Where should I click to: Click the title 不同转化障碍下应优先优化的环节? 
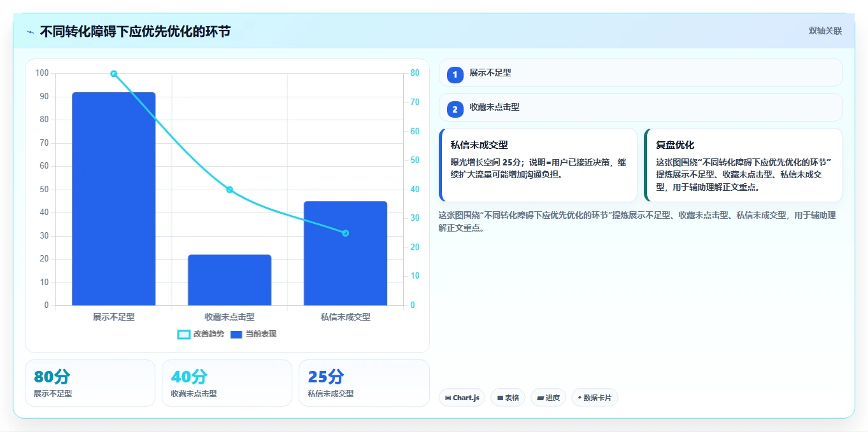point(135,32)
